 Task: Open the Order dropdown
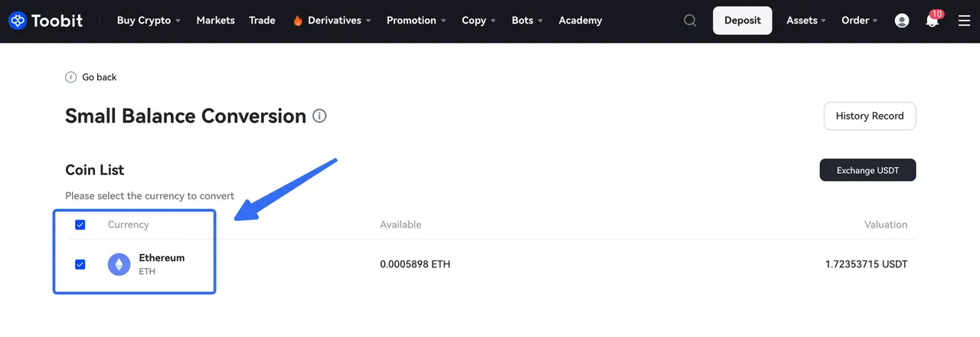859,21
